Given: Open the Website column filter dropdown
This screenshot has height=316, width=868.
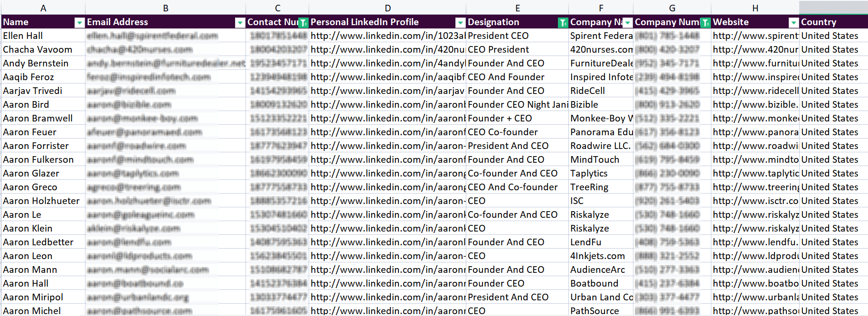Looking at the screenshot, I should (x=793, y=22).
